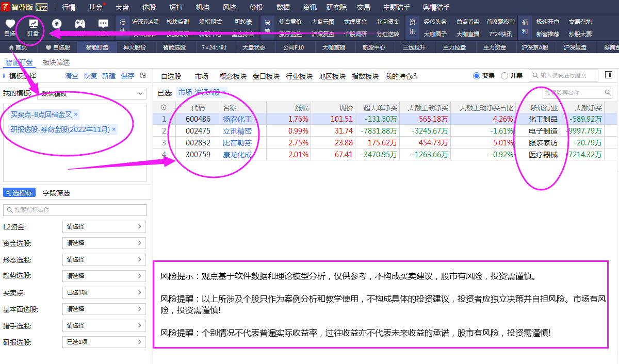Click the template expand icon beside 保存
This screenshot has width=619, height=364.
point(143,75)
